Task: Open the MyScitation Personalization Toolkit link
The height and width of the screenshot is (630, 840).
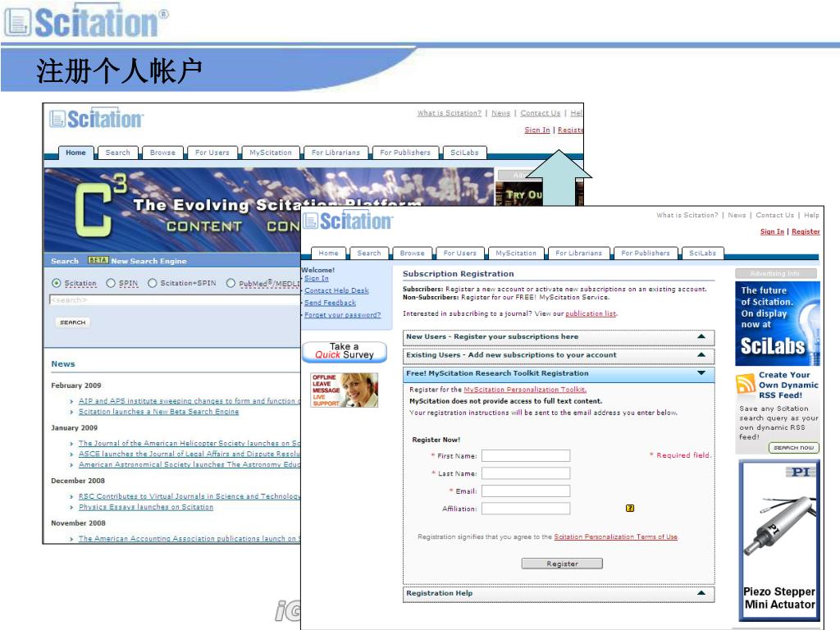Action: pyautogui.click(x=525, y=390)
